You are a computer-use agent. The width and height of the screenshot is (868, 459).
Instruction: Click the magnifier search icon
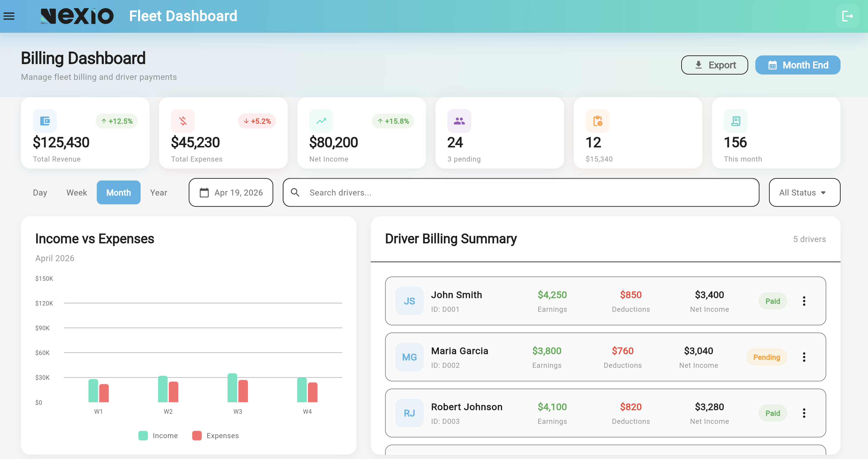click(x=295, y=193)
